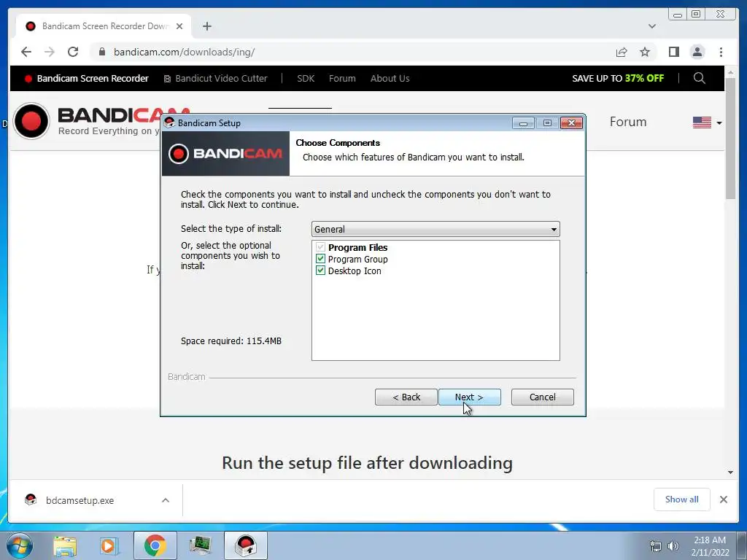Expand options chevron for bdcamsetup.exe download
Viewport: 747px width, 560px height.
pos(166,500)
